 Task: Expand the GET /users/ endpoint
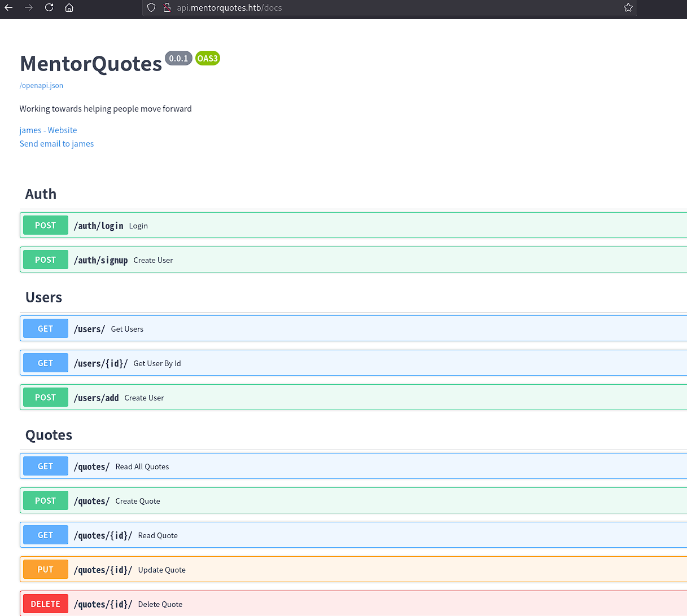coord(353,328)
